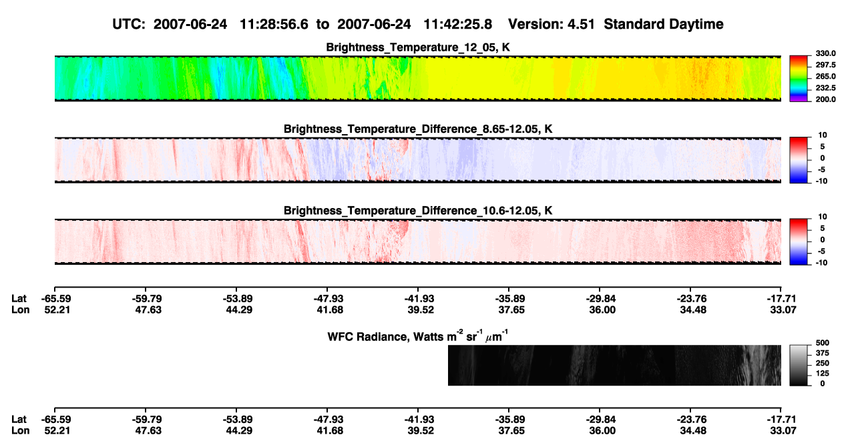868x445 pixels.
Task: Click the 8.65-12.05 temperature difference image strip
Action: click(x=418, y=160)
